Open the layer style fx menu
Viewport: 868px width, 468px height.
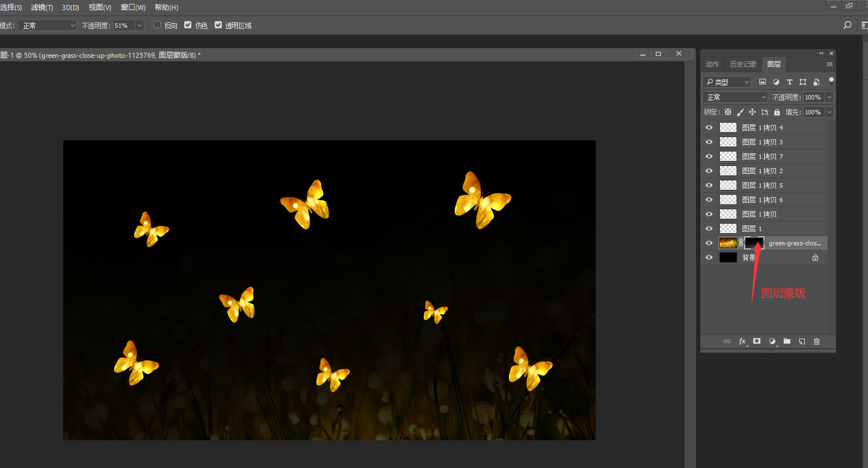[x=742, y=341]
